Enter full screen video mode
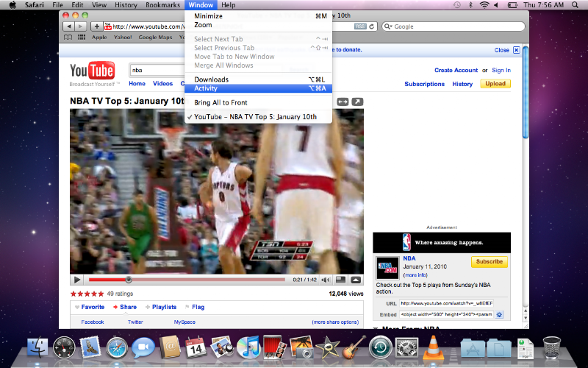Viewport: 588px width, 368px height. tap(356, 280)
